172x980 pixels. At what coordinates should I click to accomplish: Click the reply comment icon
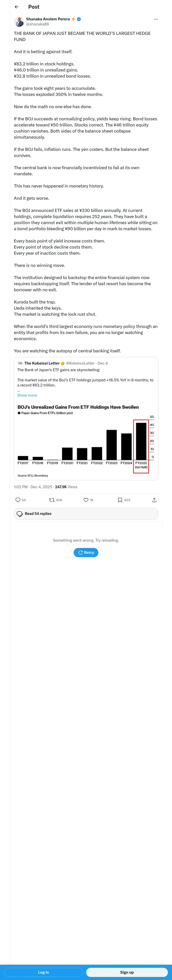point(18,500)
